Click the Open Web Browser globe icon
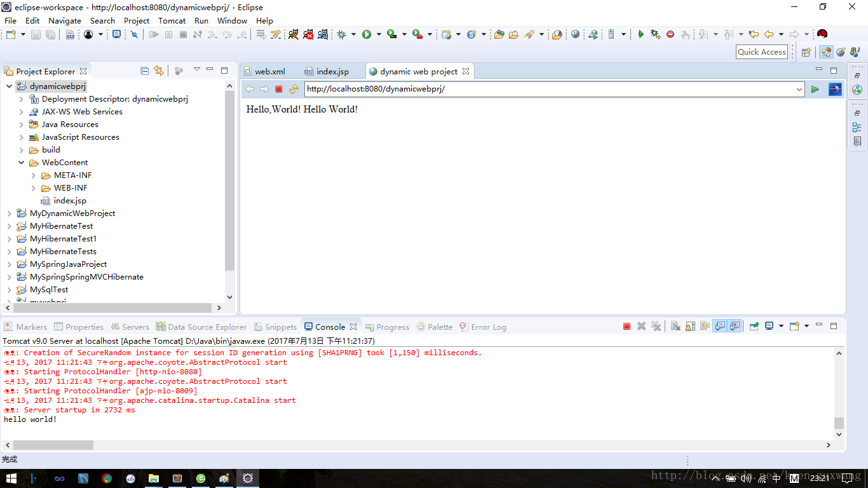Image resolution: width=868 pixels, height=488 pixels. pos(575,34)
